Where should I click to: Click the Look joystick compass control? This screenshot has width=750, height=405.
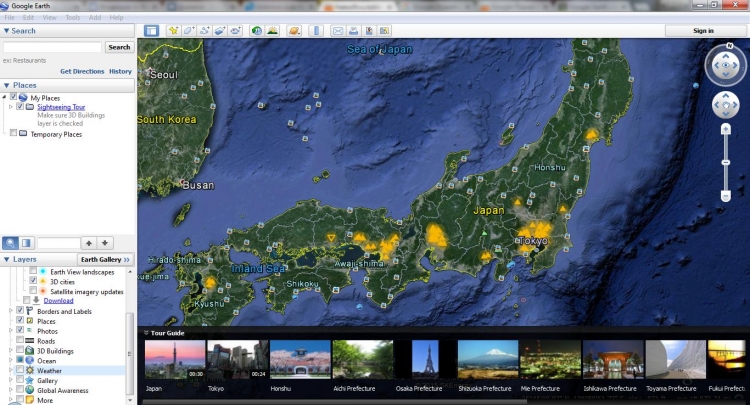pyautogui.click(x=726, y=66)
